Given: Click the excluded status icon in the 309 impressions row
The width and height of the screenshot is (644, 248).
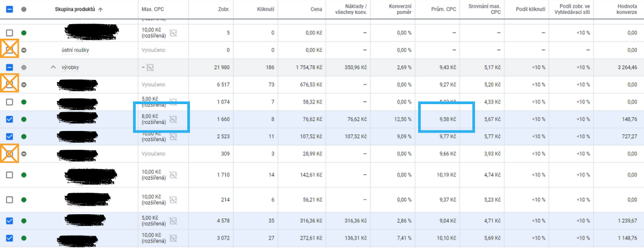Looking at the screenshot, I should [24, 154].
